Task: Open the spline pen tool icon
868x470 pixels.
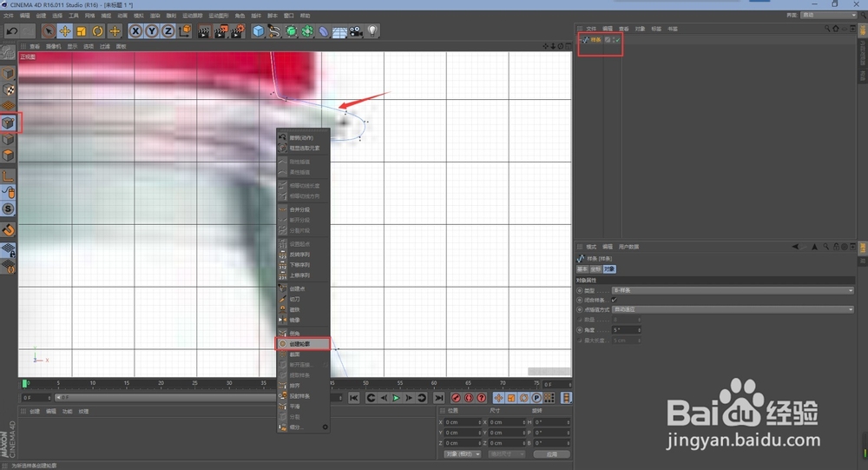Action: click(x=274, y=31)
